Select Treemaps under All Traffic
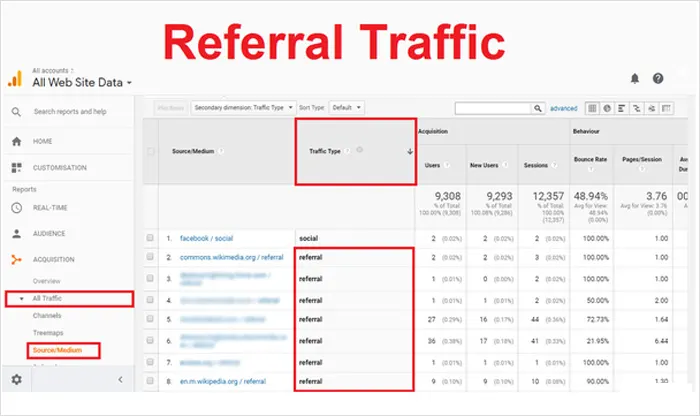This screenshot has height=416, width=700. point(48,333)
